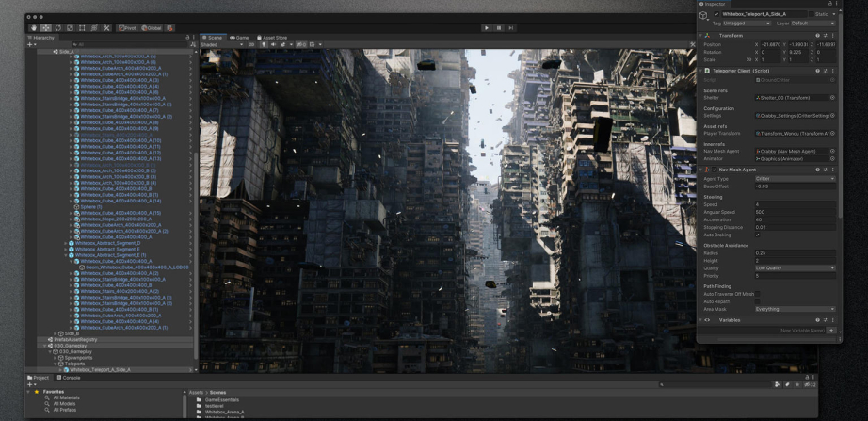Click the Position X field
This screenshot has height=421, width=868.
click(x=771, y=44)
